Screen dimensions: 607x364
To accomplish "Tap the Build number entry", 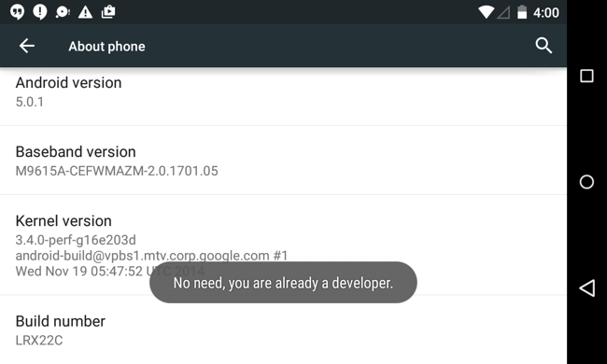I will coord(283,329).
